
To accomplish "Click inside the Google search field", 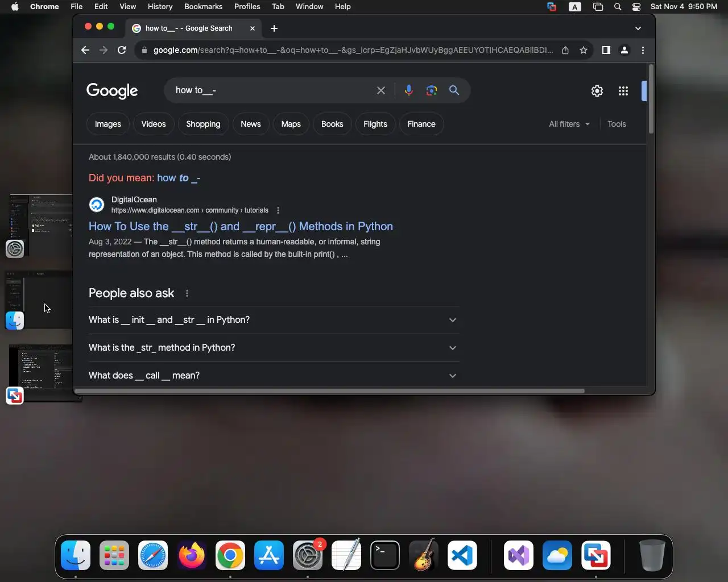I will pyautogui.click(x=273, y=90).
